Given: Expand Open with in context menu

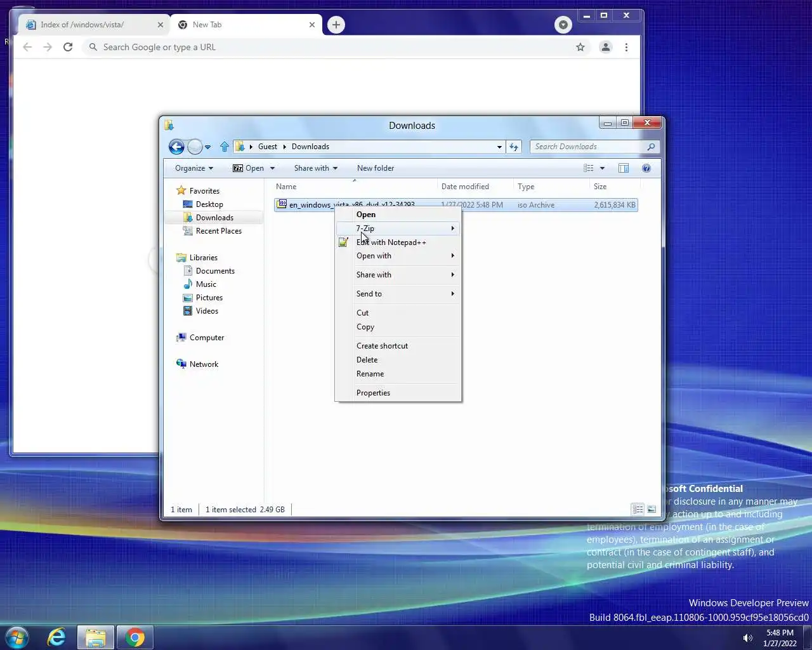Looking at the screenshot, I should coord(398,256).
